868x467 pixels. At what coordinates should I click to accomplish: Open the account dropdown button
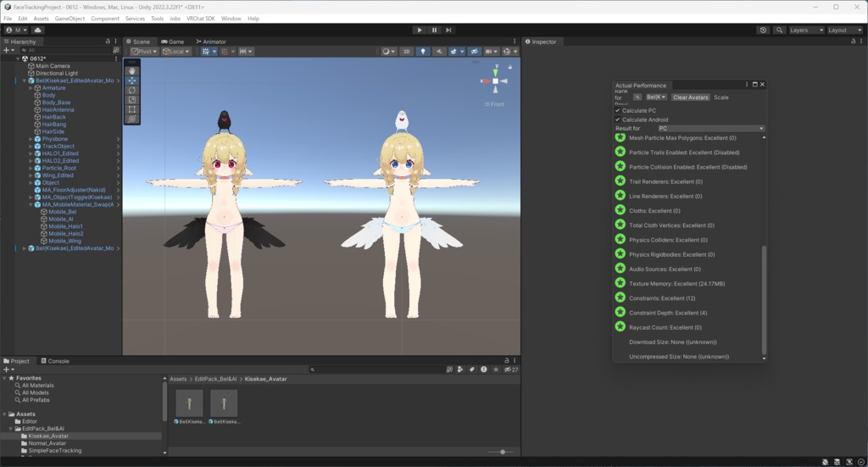(x=16, y=30)
